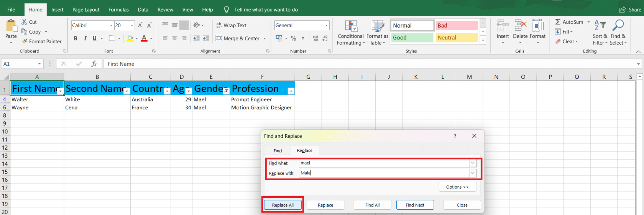644x215 pixels.
Task: Toggle Italic formatting
Action: coord(85,38)
